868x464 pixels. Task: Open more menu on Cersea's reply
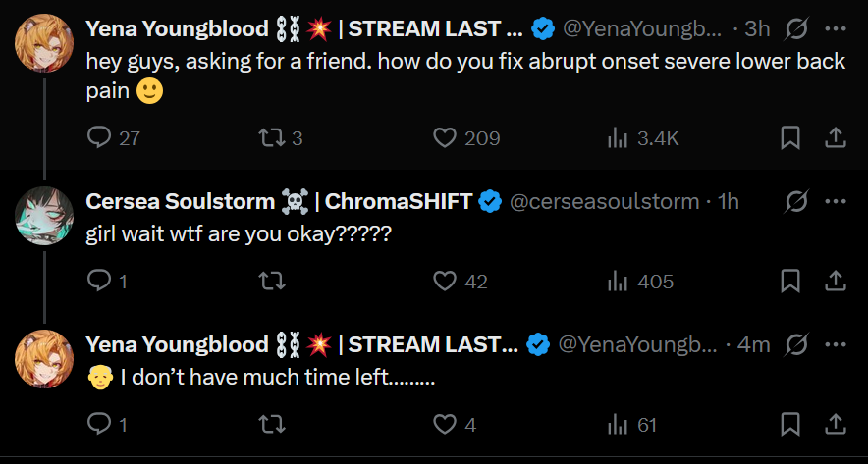pyautogui.click(x=836, y=202)
